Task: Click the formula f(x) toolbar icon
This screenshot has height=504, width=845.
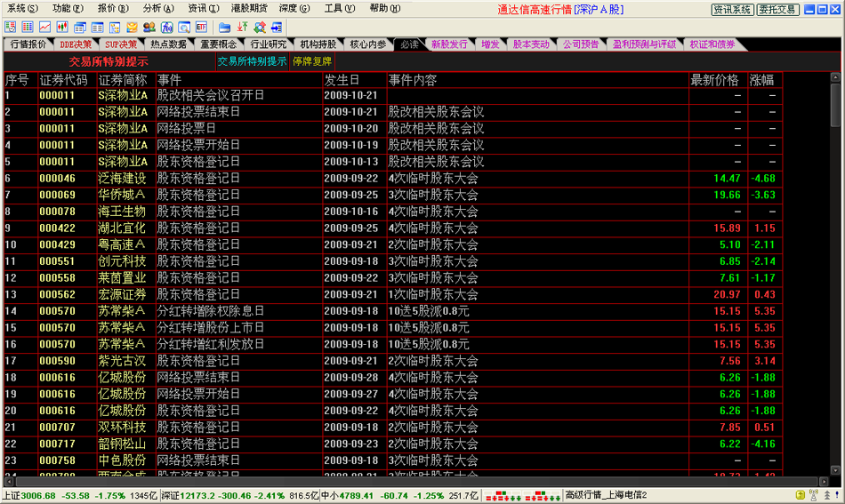Action: pyautogui.click(x=166, y=27)
